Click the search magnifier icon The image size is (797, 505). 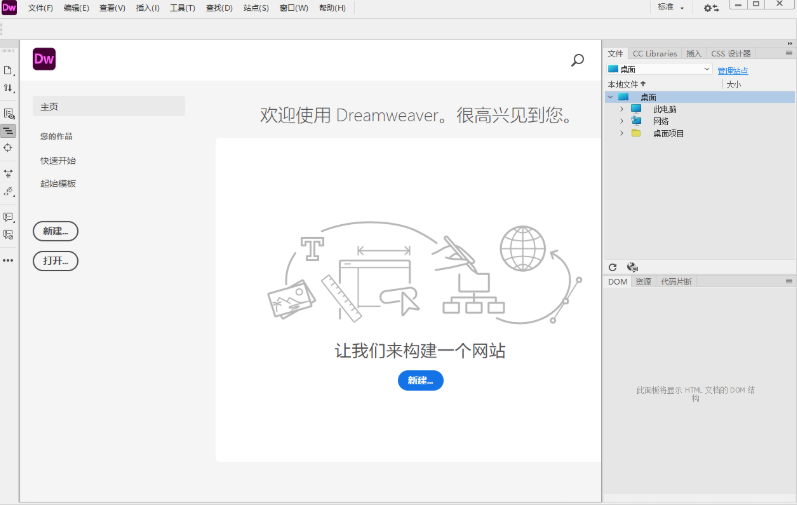coord(577,60)
